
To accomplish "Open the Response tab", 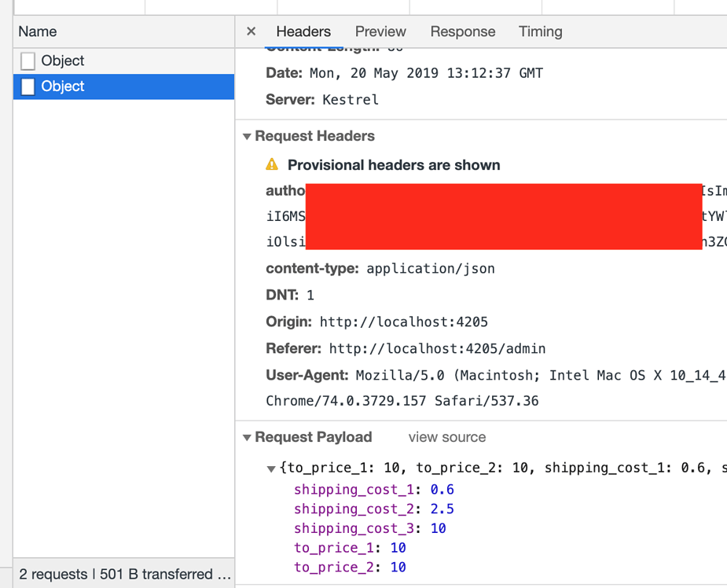I will point(462,31).
